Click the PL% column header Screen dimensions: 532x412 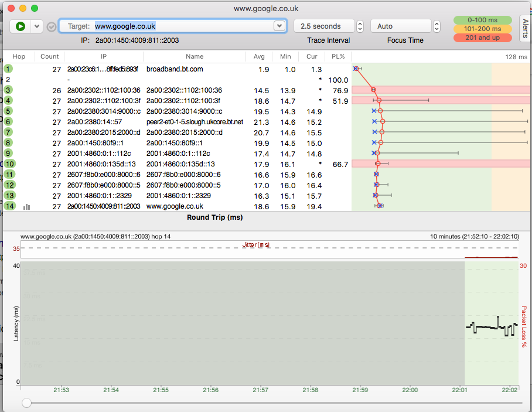(x=338, y=57)
